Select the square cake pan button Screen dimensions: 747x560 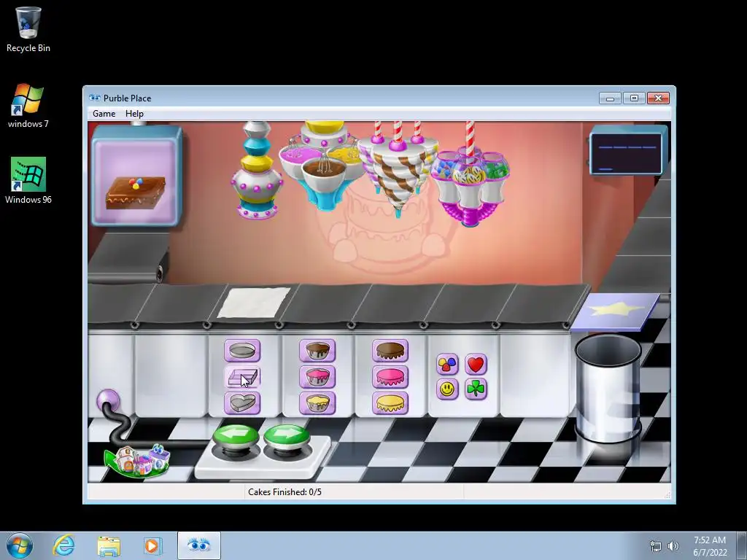pyautogui.click(x=242, y=377)
